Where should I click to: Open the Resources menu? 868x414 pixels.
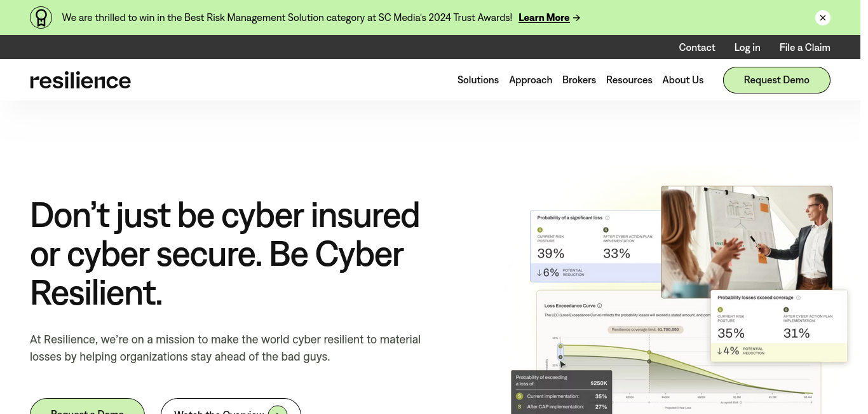coord(629,80)
